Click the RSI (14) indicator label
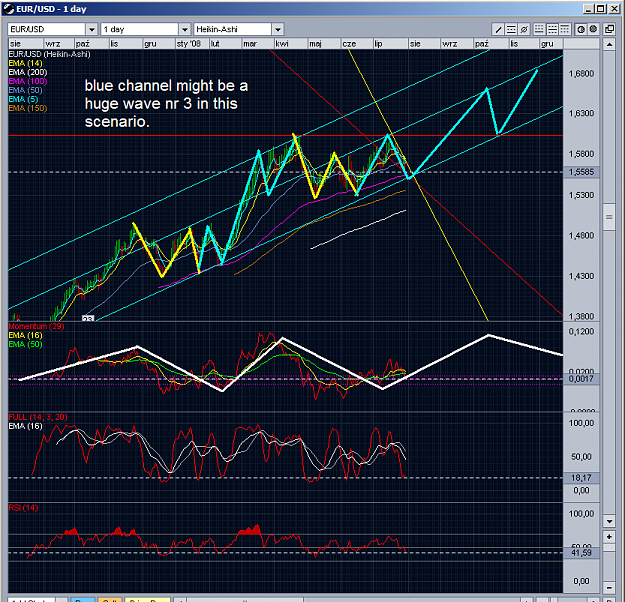Screen dimensions: 625x602 click(23, 508)
